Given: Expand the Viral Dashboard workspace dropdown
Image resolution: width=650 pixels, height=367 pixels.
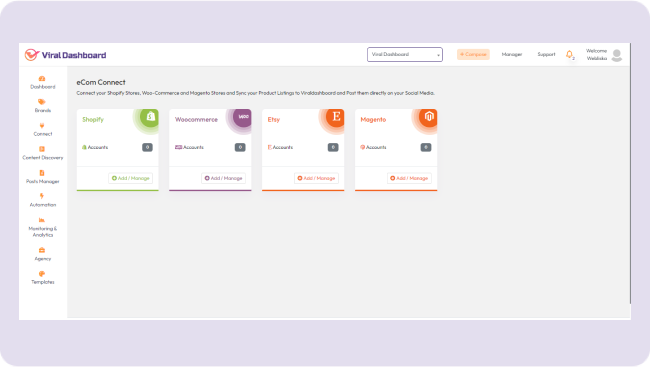Looking at the screenshot, I should [x=405, y=54].
